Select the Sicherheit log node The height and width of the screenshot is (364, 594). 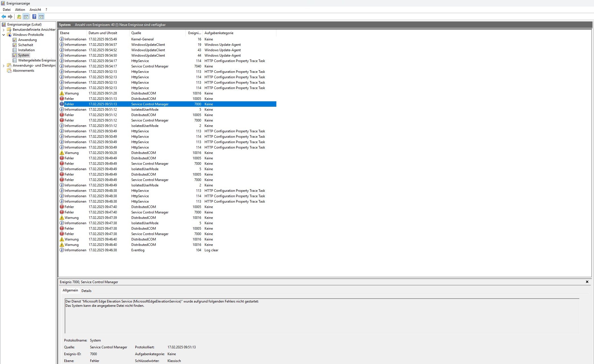25,45
